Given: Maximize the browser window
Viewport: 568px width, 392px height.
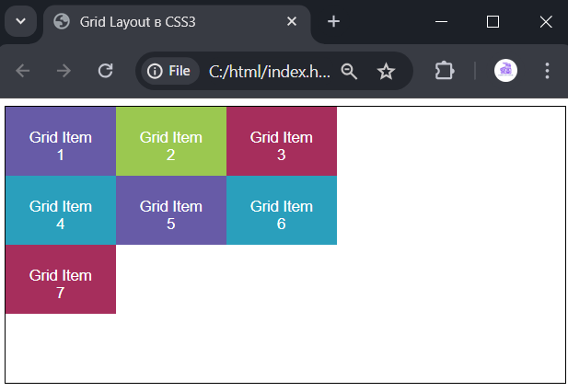Looking at the screenshot, I should tap(493, 22).
